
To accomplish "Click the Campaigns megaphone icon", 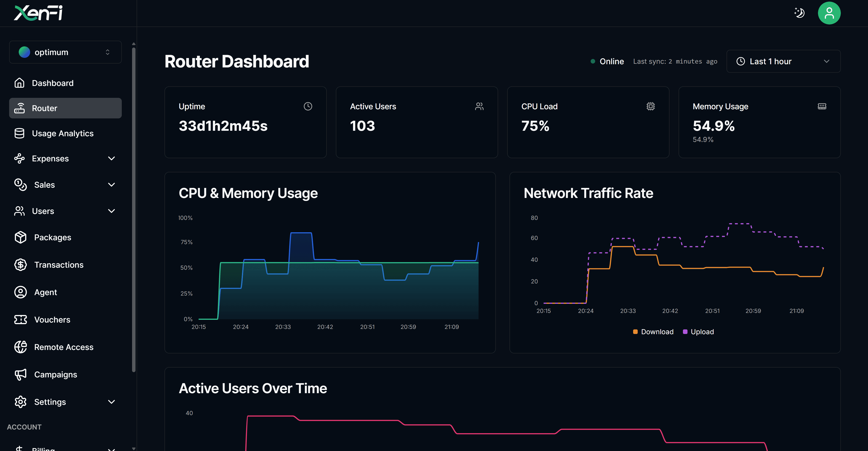I will [21, 374].
